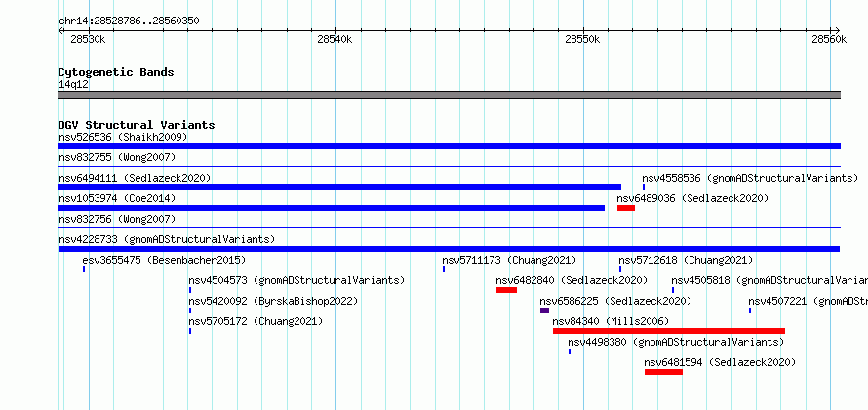Screen dimensions: 868x410
Task: Select the nsv832755 (Wong2007) label
Action: 117,157
